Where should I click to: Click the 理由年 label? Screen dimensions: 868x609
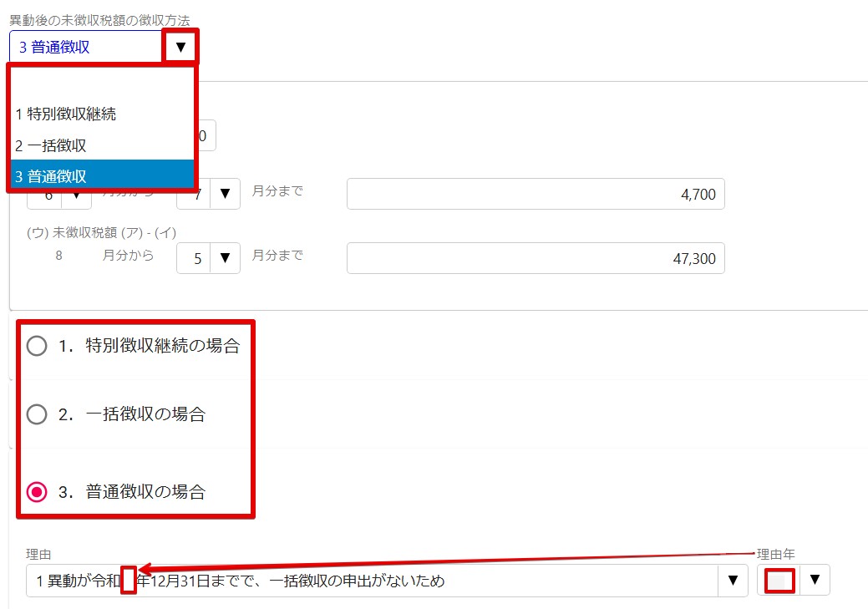775,554
